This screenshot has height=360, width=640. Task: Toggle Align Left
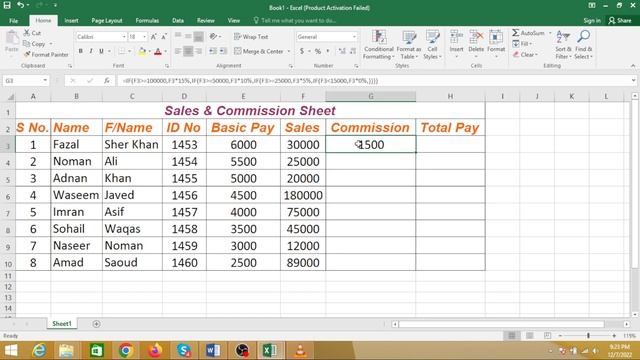tap(178, 51)
